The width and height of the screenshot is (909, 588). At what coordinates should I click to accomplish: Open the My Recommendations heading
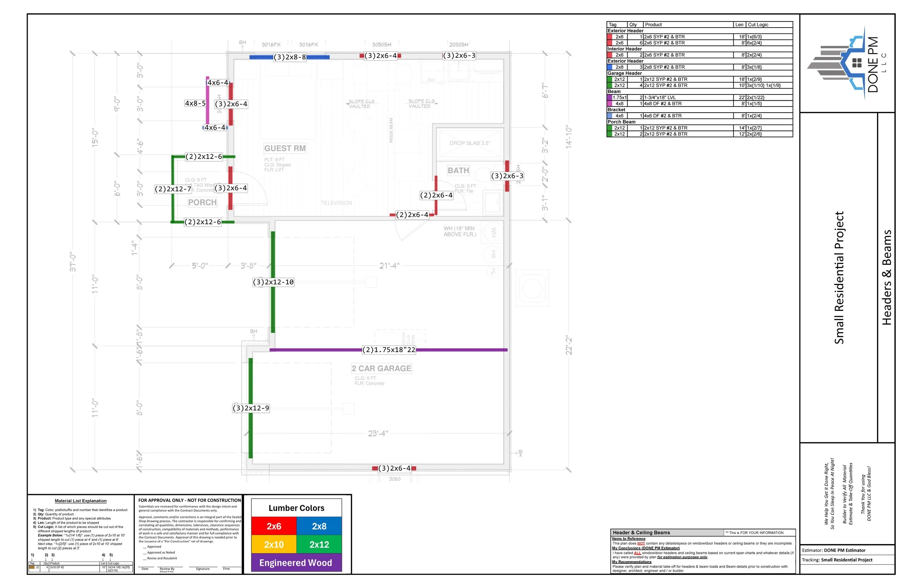pyautogui.click(x=632, y=562)
